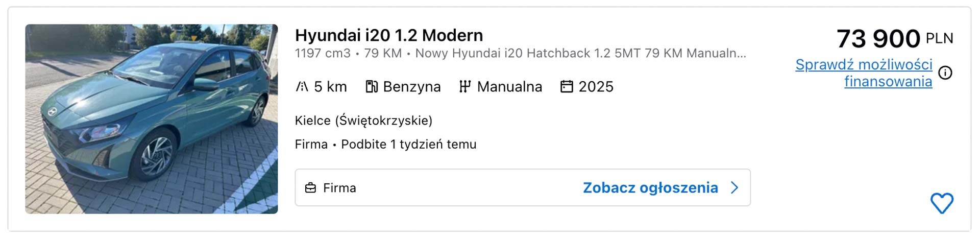Open Sprawdź możliwości finansowania link
This screenshot has height=237, width=980.
(x=864, y=73)
